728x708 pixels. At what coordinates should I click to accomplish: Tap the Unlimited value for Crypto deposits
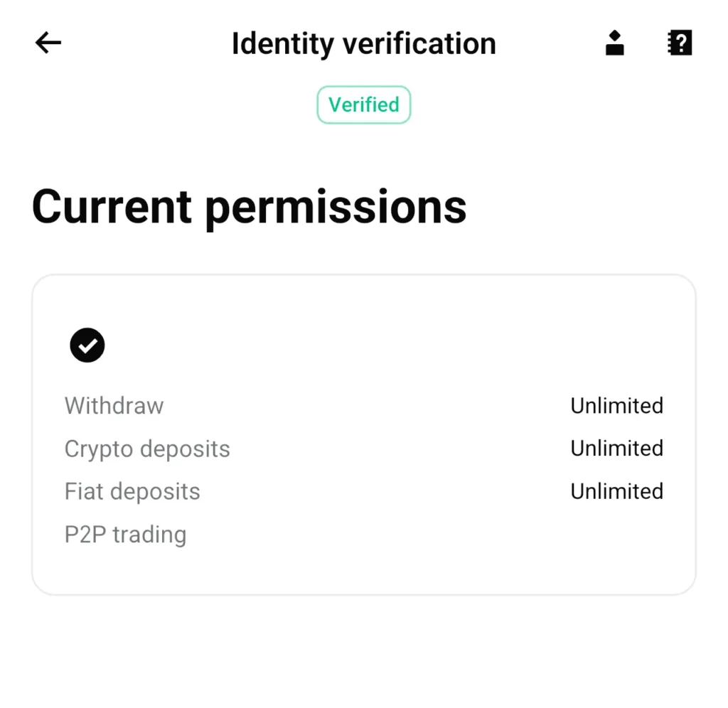(x=616, y=449)
